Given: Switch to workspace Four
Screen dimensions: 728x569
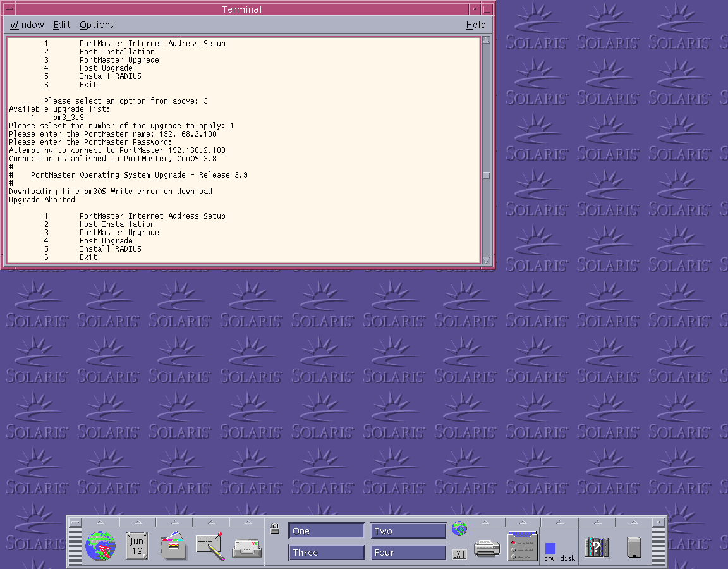Looking at the screenshot, I should (408, 553).
